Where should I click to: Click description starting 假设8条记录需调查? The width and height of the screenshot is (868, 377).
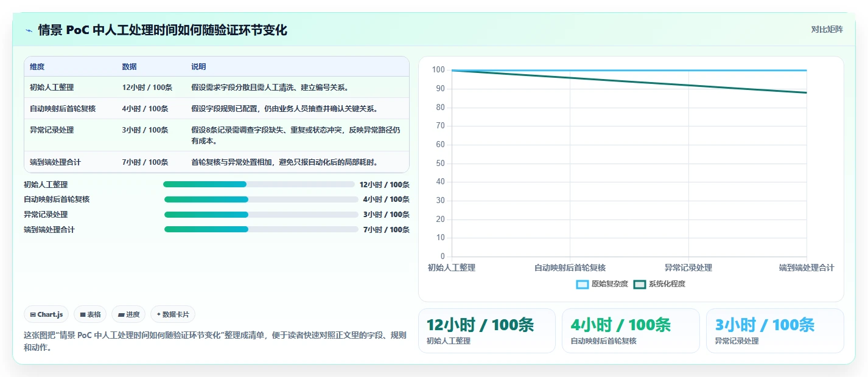(296, 136)
